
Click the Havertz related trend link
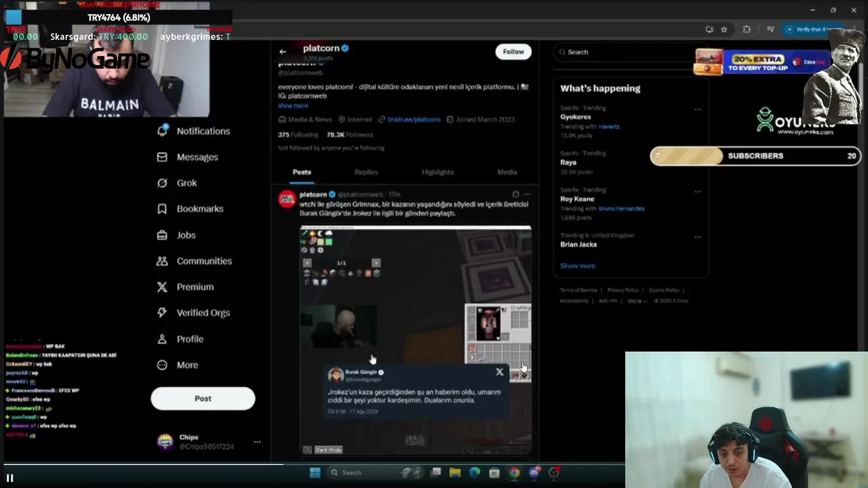(x=609, y=127)
